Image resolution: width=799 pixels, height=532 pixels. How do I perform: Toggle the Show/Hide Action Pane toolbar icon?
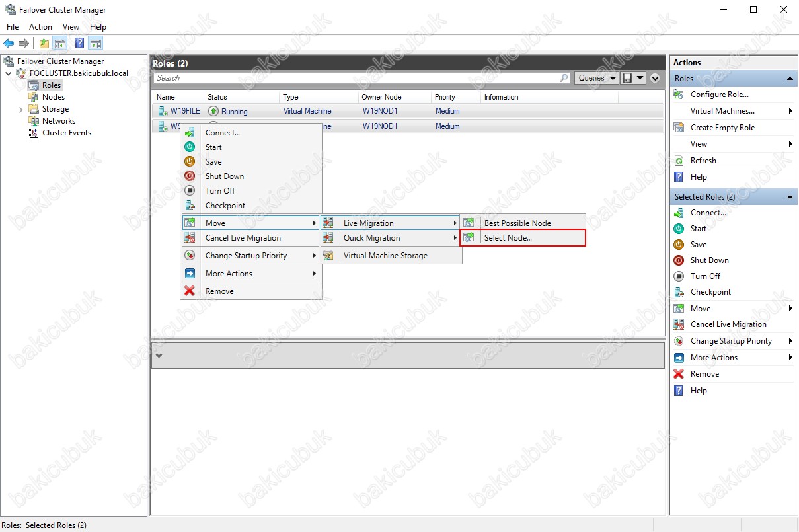point(96,44)
